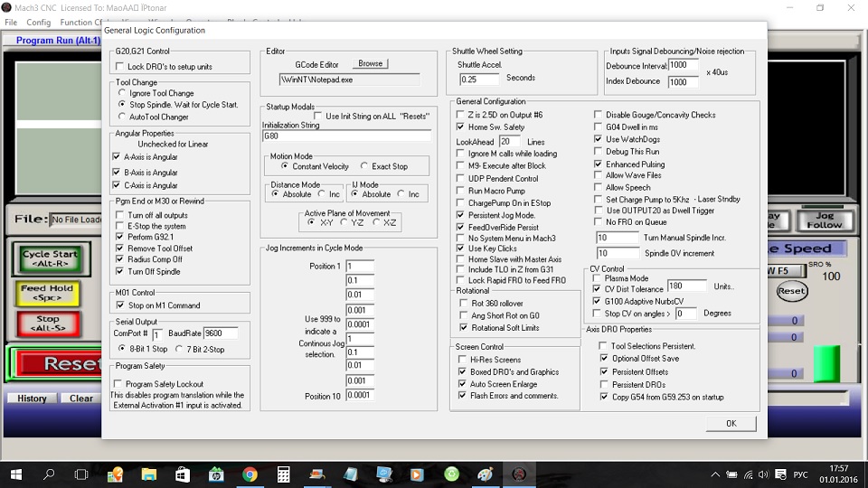868x488 pixels.
Task: Click the Clear button
Action: [81, 399]
